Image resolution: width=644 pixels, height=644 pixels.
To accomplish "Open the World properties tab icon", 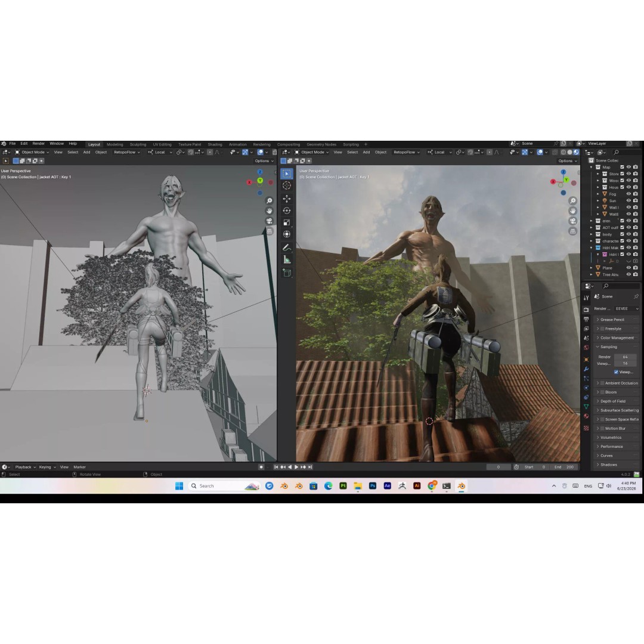I will coord(586,348).
